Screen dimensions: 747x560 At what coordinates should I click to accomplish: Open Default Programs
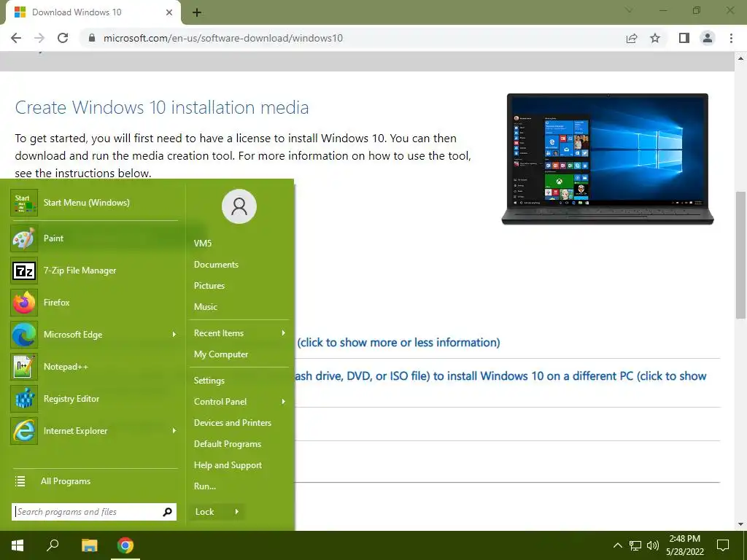228,444
